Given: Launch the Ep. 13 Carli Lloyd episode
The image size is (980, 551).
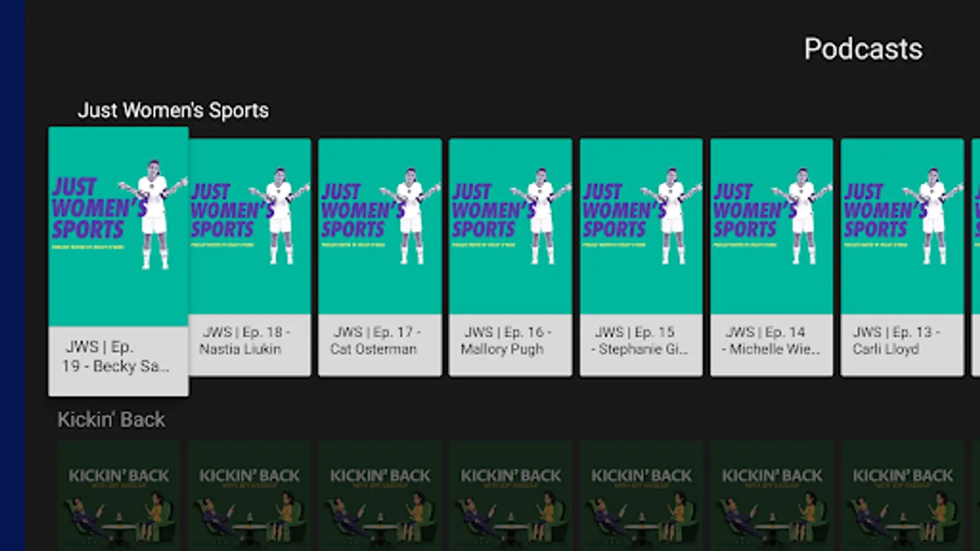Looking at the screenshot, I should coord(902,257).
